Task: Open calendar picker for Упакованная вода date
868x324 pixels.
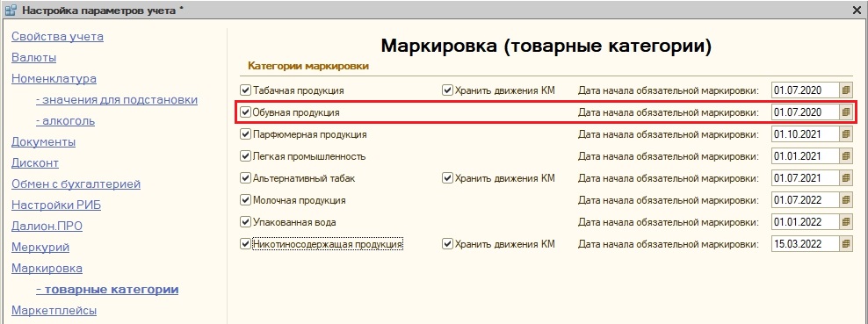Action: 845,222
